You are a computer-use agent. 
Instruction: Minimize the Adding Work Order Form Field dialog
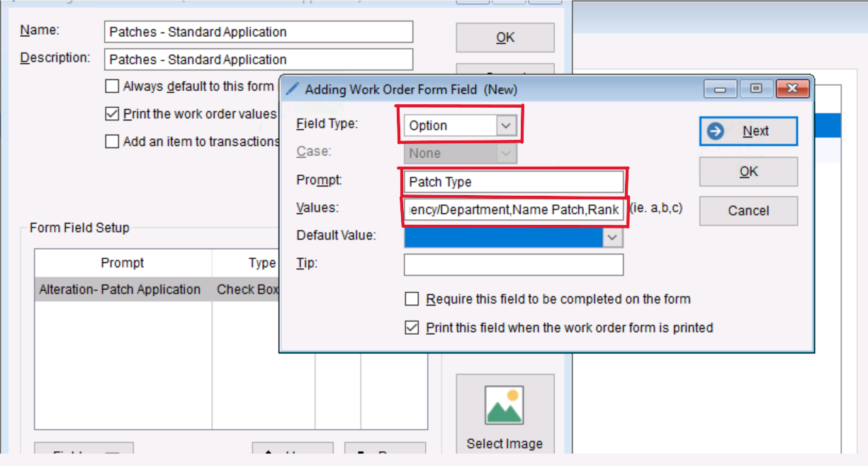click(721, 89)
